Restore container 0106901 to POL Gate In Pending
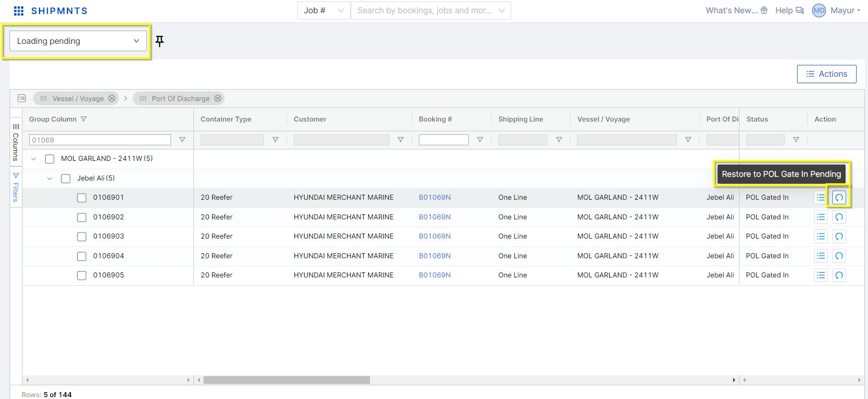The image size is (868, 399). click(x=839, y=197)
